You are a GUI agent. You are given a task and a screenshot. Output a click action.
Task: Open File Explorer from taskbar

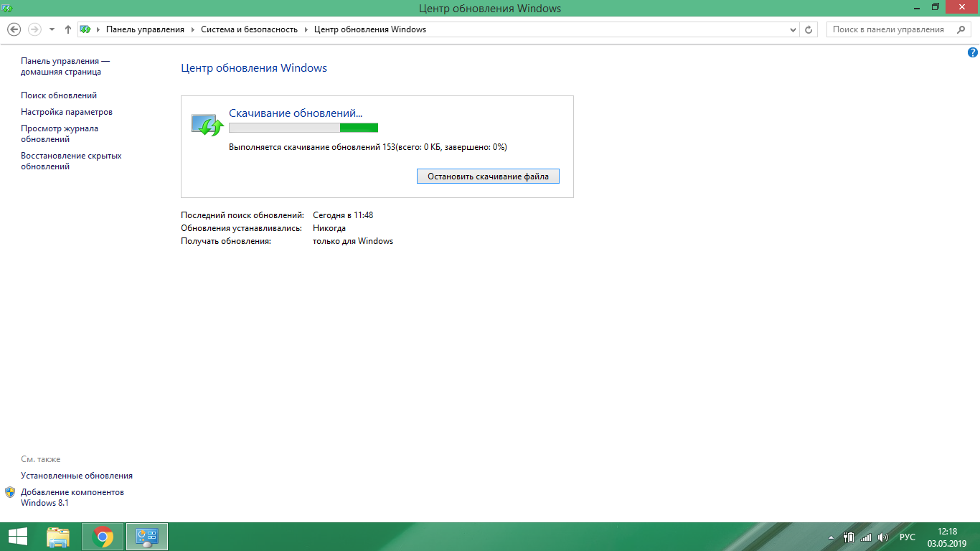pyautogui.click(x=58, y=537)
